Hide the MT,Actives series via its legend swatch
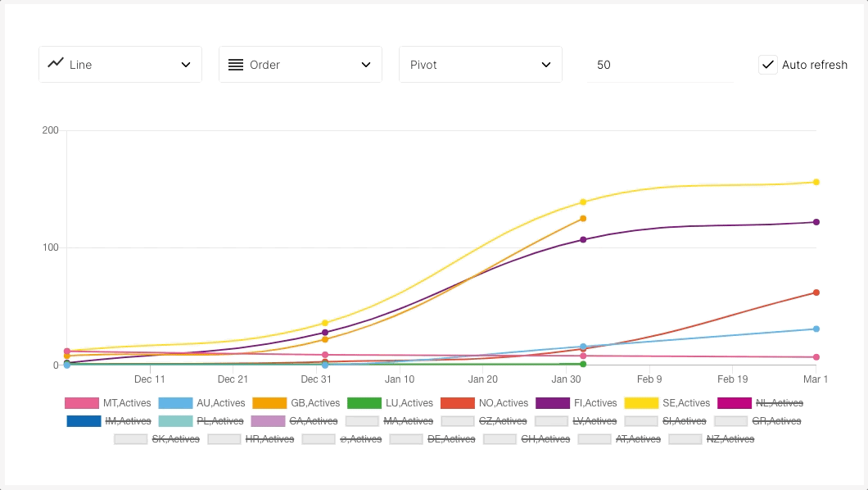This screenshot has height=490, width=868. (x=81, y=403)
